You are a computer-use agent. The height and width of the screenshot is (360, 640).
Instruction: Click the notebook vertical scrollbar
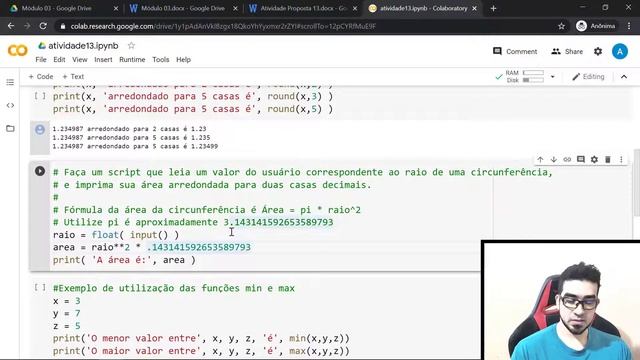pyautogui.click(x=636, y=182)
